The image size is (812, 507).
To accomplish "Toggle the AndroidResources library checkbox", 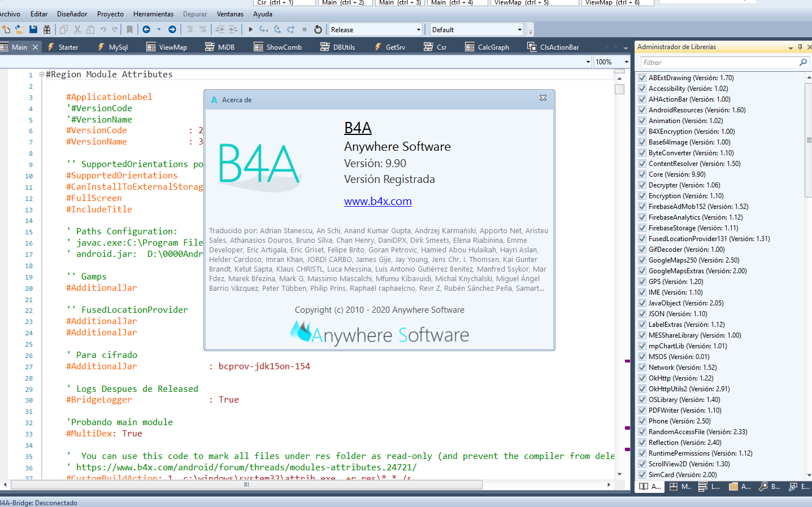I will 642,110.
